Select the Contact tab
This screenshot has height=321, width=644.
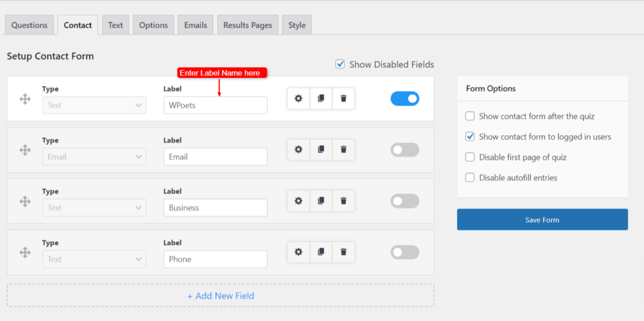tap(77, 25)
